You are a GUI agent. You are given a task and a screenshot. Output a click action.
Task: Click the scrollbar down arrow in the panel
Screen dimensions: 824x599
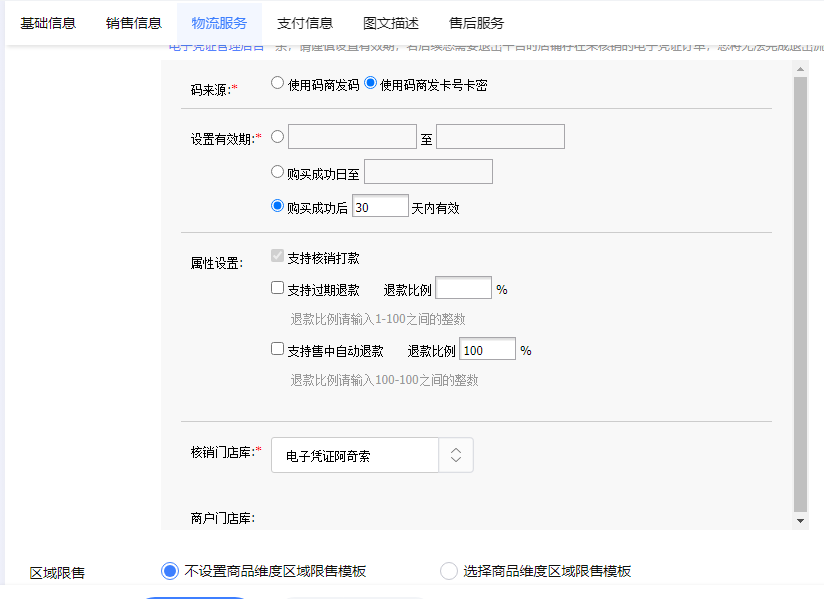coord(800,521)
